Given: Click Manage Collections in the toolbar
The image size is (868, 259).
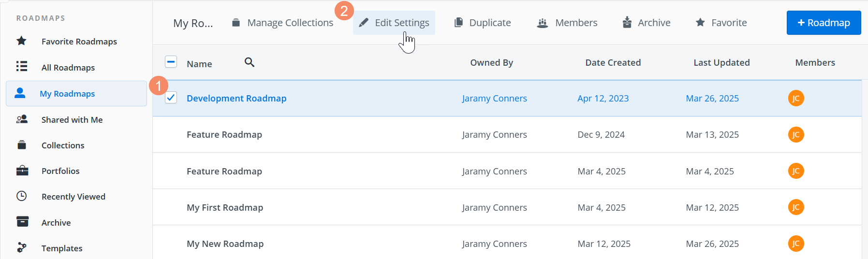Looking at the screenshot, I should tap(283, 23).
